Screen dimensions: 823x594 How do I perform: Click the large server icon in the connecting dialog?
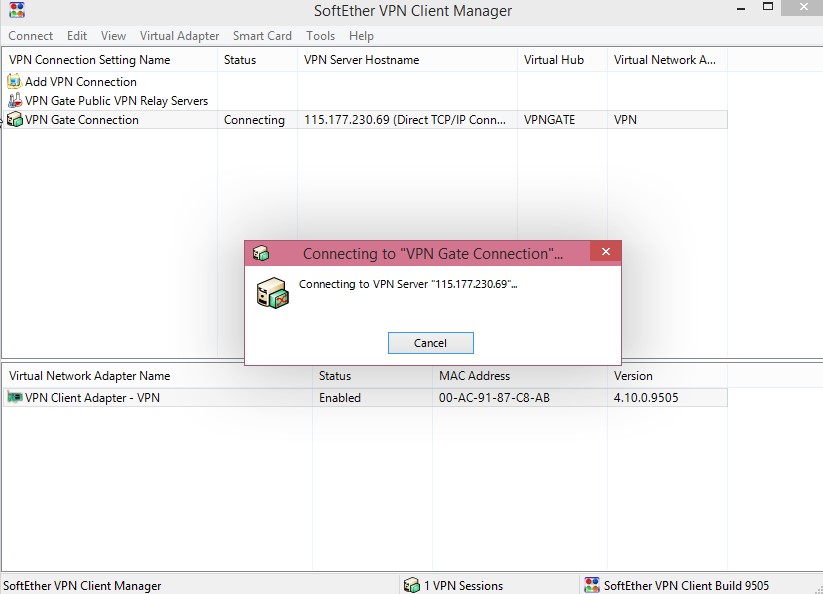[272, 293]
